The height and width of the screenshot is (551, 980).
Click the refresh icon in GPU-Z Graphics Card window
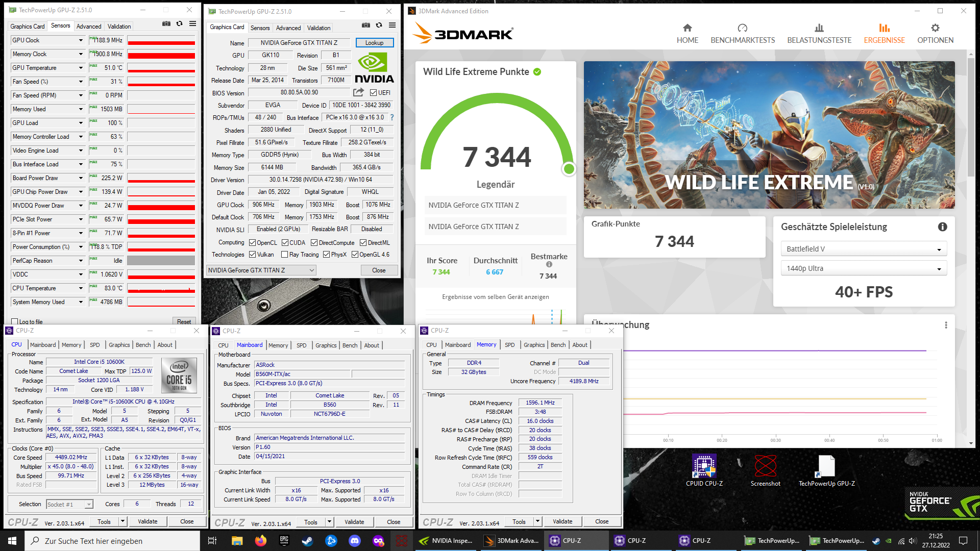tap(379, 25)
